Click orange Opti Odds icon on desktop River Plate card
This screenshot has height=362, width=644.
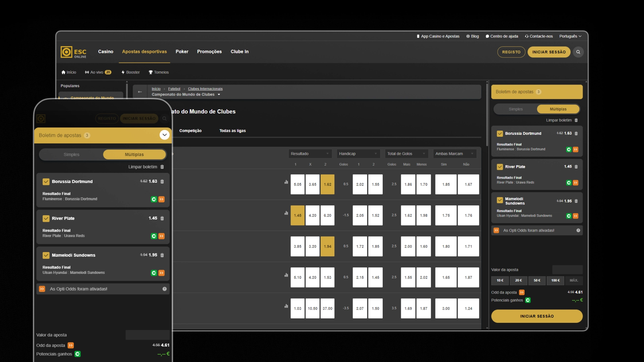coord(576,183)
